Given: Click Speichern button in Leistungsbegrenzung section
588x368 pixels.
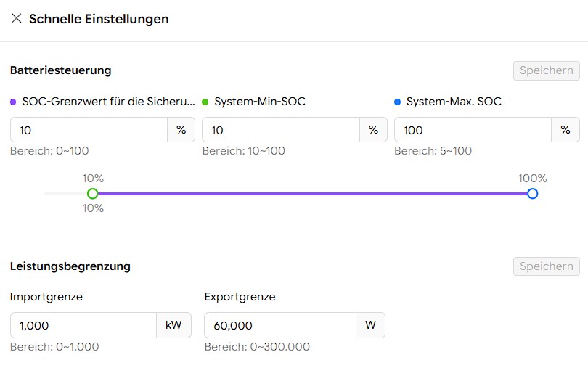Looking at the screenshot, I should [x=546, y=266].
